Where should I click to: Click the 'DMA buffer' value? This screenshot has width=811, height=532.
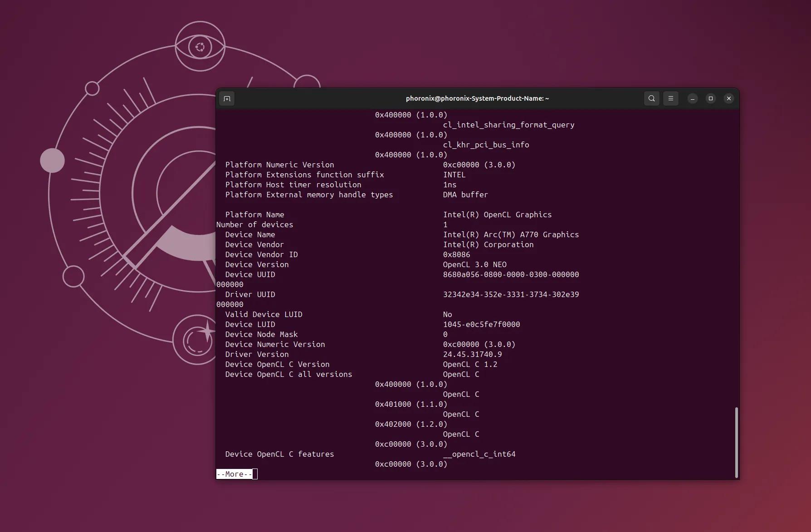[465, 195]
